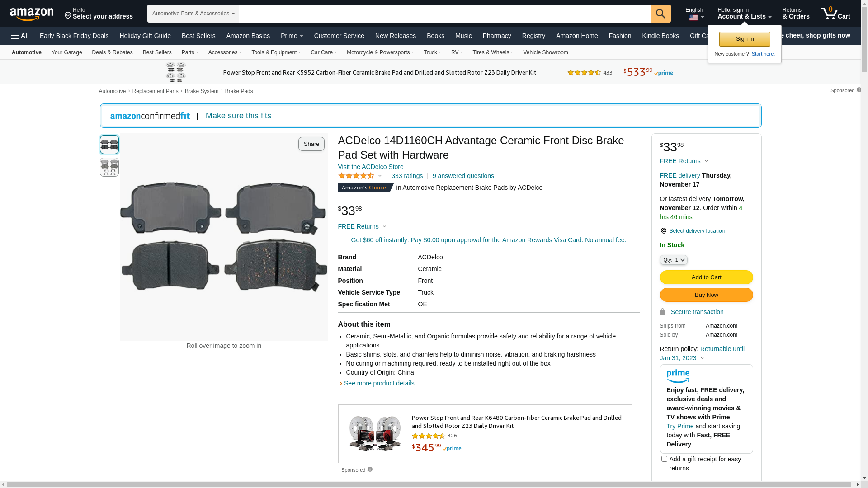Enable gift receipt checkbox
The height and width of the screenshot is (488, 868).
click(664, 459)
